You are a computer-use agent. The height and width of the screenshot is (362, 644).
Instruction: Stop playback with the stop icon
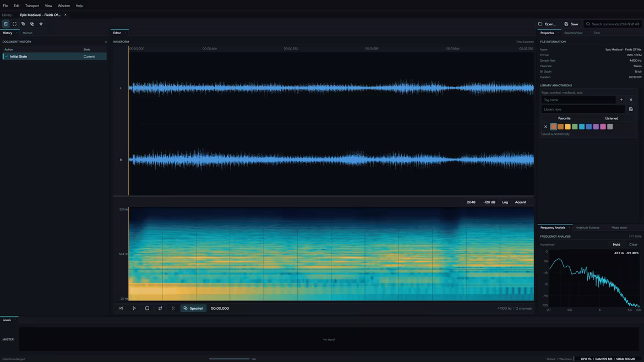click(147, 308)
